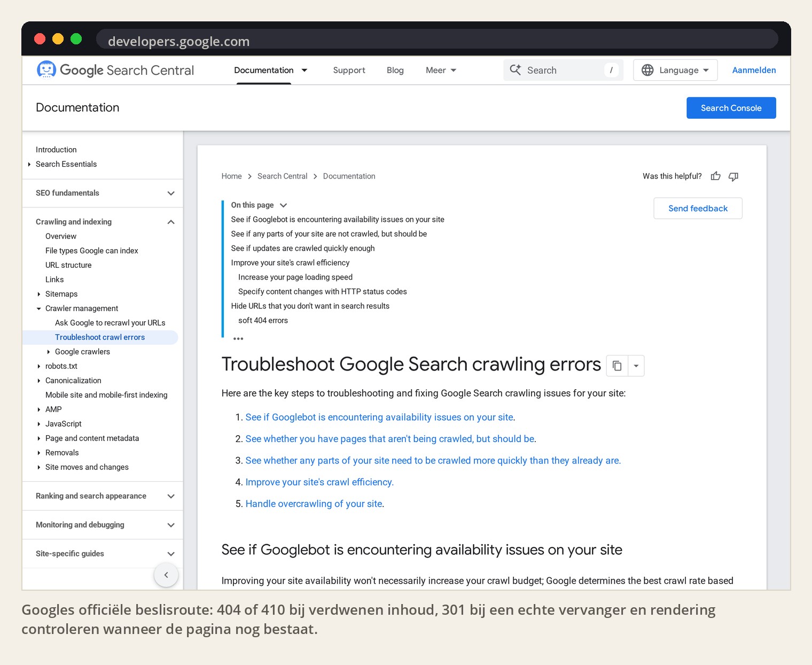Viewport: 812px width, 665px height.
Task: Collapse the Crawler management tree item
Action: 39,308
